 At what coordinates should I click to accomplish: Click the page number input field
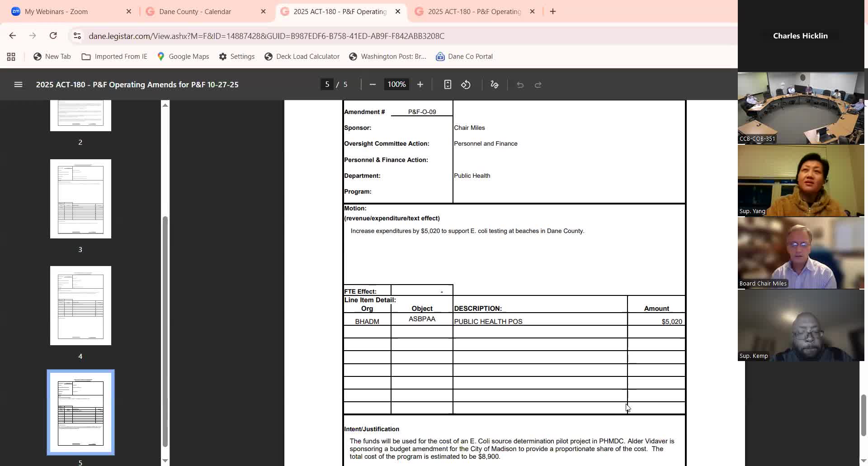point(327,85)
